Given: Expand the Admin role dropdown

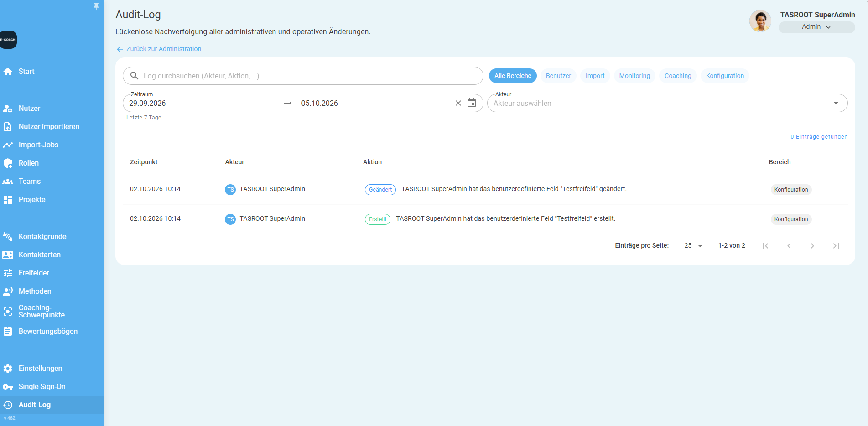Looking at the screenshot, I should pos(816,27).
